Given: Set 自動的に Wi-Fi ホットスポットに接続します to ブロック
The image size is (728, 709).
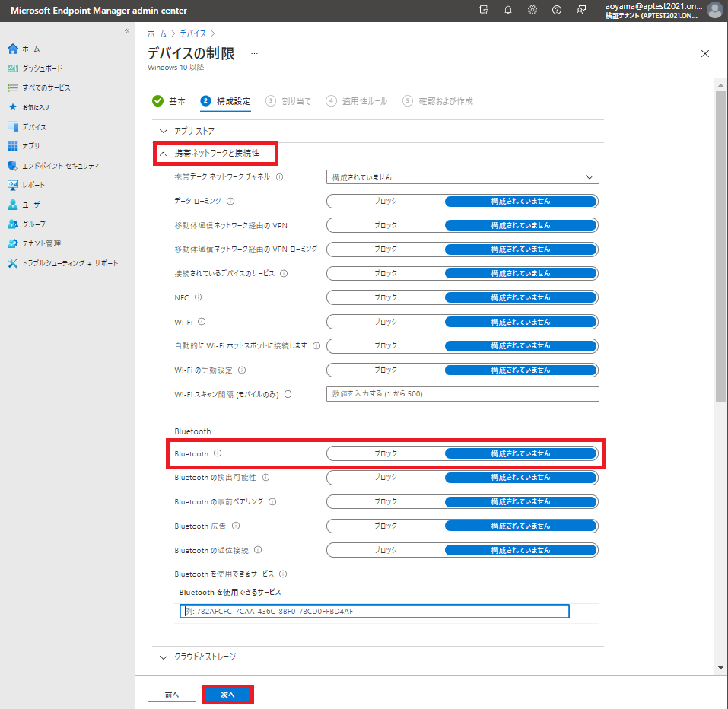Looking at the screenshot, I should click(x=386, y=346).
